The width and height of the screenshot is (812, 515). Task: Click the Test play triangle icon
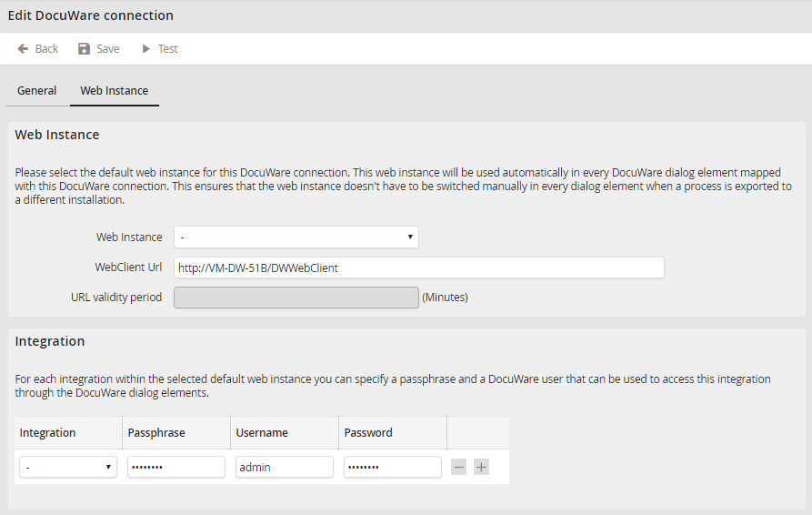[146, 49]
